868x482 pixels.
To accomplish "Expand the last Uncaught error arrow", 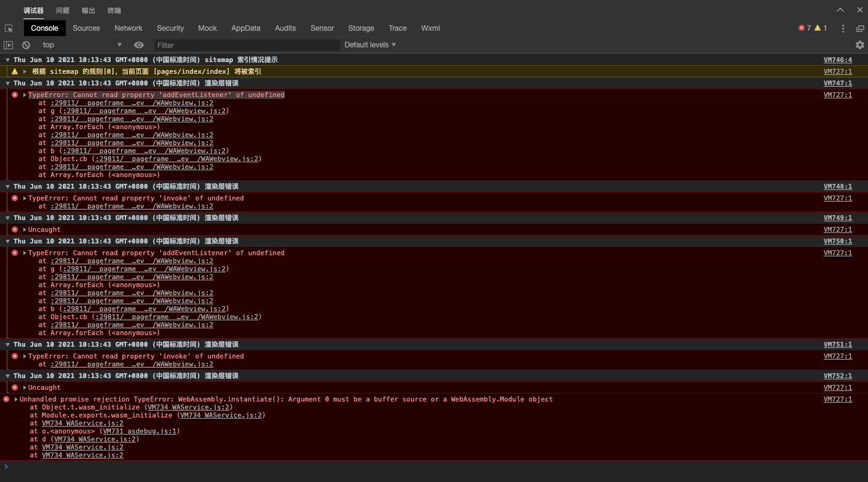I will point(25,388).
